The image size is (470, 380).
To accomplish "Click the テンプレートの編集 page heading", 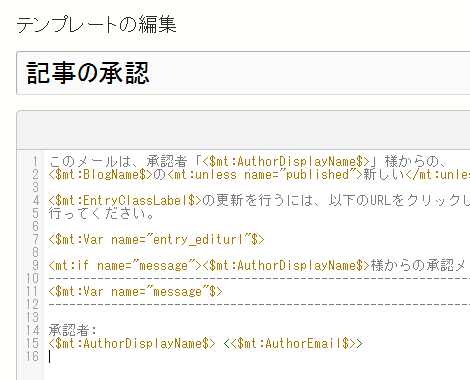I will click(96, 25).
